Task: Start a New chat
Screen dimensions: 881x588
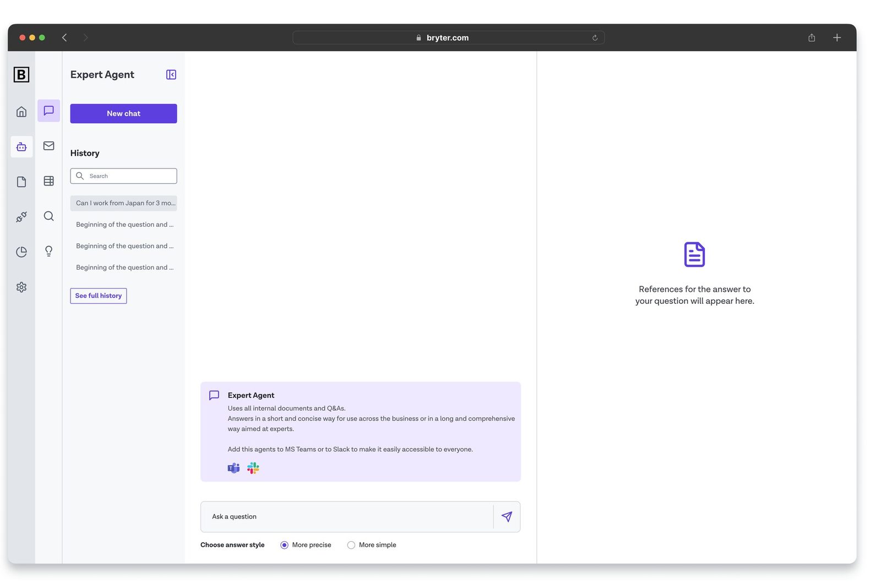Action: (124, 113)
